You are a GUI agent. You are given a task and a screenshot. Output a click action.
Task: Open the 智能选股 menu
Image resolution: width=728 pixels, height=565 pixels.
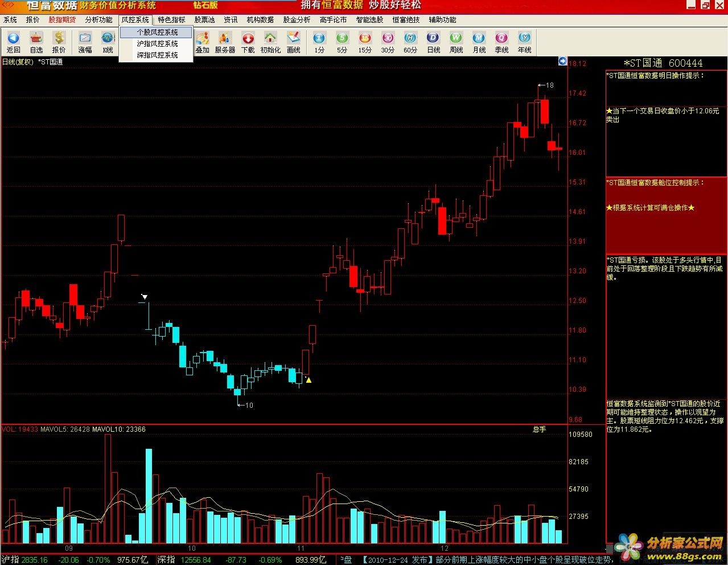[370, 20]
